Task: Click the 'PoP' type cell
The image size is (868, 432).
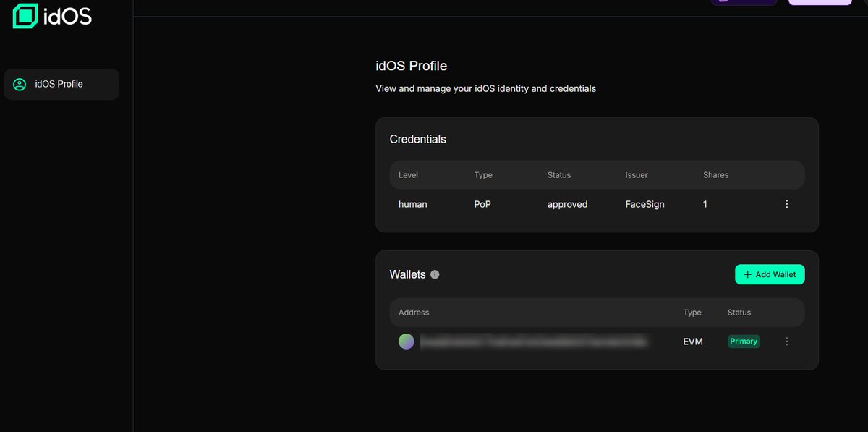Action: (x=482, y=204)
